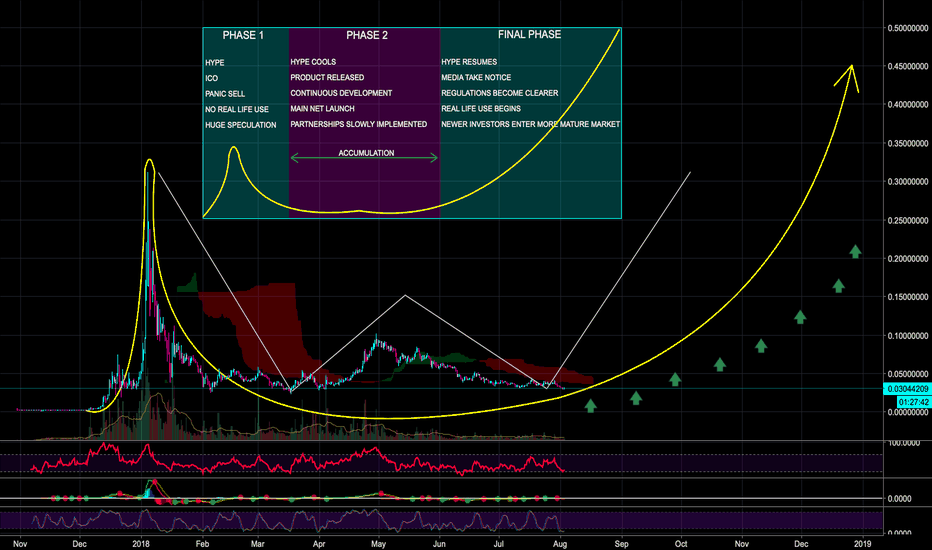The image size is (932, 550).
Task: Click the Jul label on the time axis
Action: click(x=499, y=543)
